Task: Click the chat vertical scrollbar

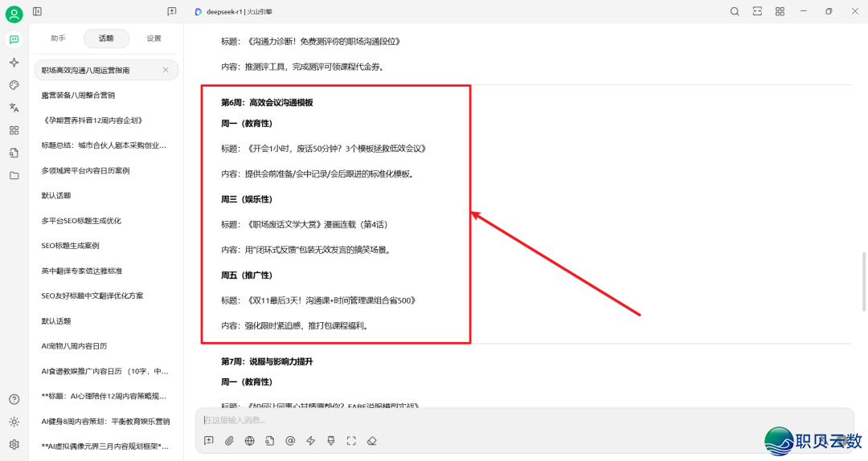Action: pos(864,281)
